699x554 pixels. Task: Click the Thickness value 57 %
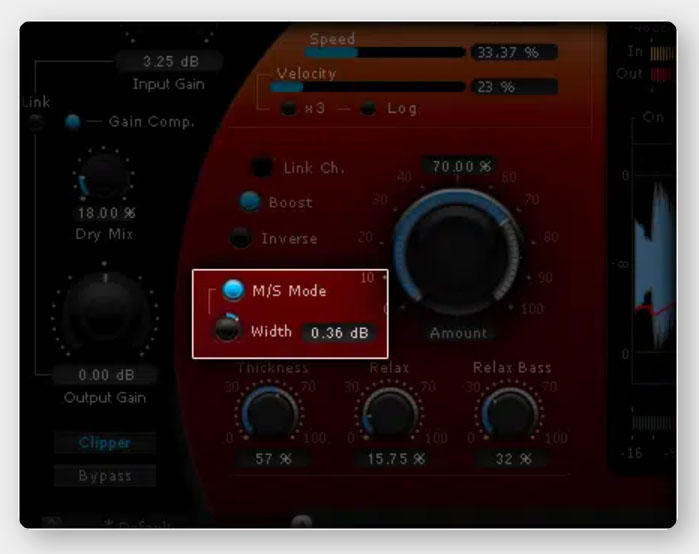click(x=273, y=458)
